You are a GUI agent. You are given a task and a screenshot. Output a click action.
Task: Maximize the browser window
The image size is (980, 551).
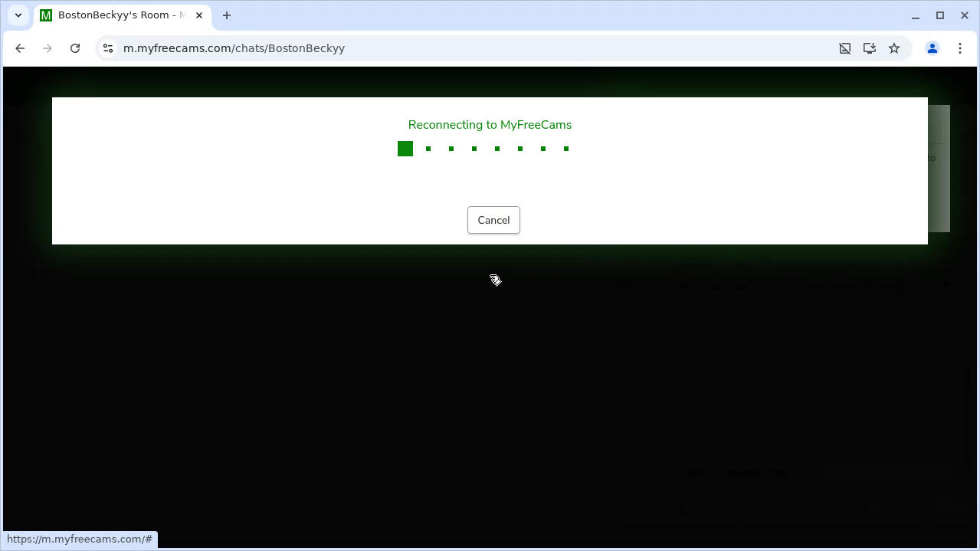(939, 15)
